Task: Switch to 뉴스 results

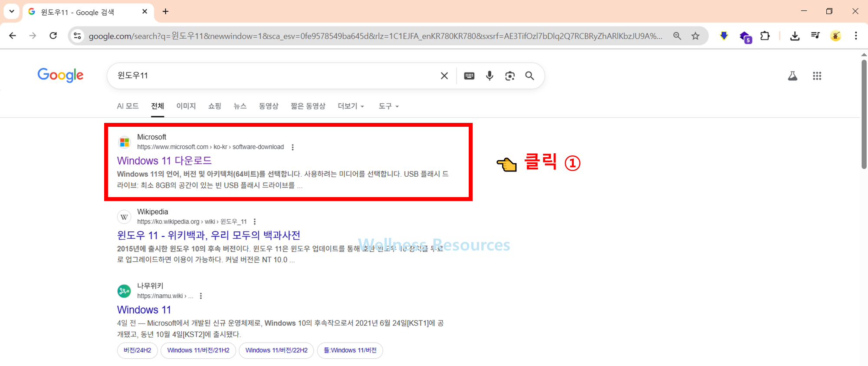Action: point(240,106)
